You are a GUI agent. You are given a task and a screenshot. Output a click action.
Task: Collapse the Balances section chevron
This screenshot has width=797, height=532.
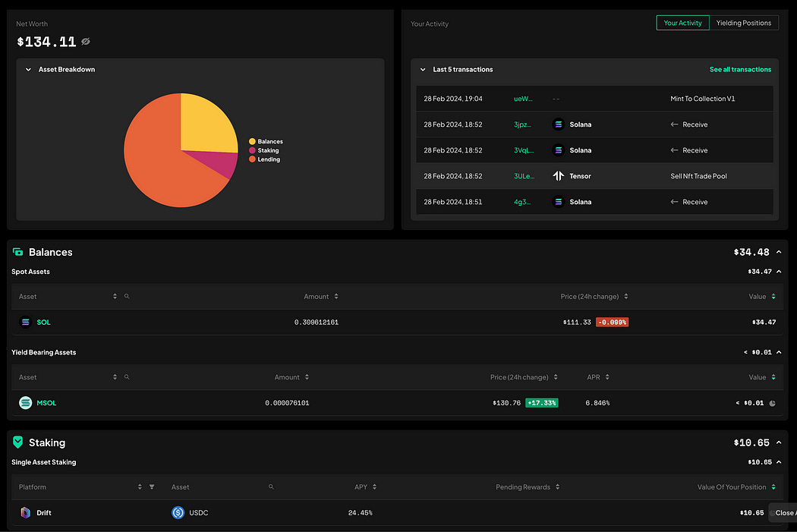pos(779,252)
